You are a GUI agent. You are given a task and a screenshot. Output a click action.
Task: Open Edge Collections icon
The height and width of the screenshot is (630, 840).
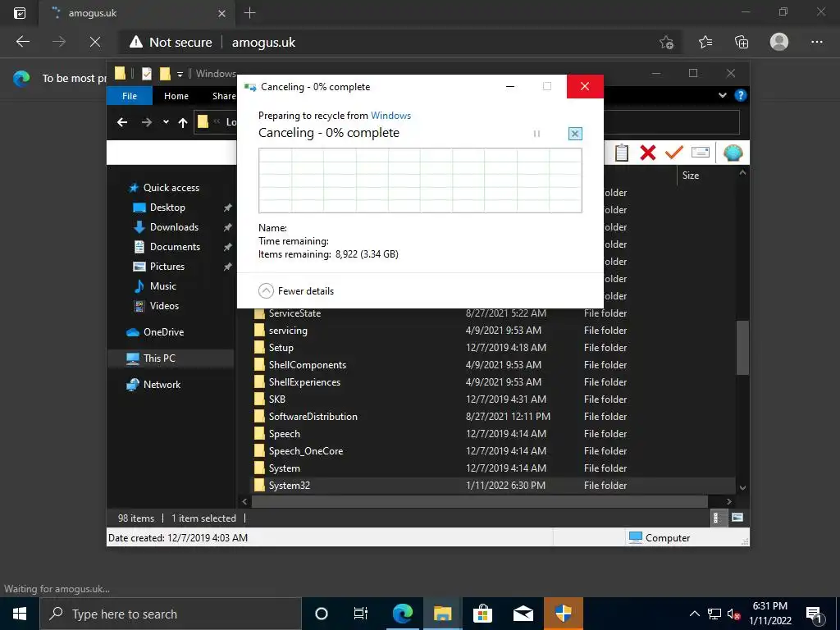click(742, 43)
